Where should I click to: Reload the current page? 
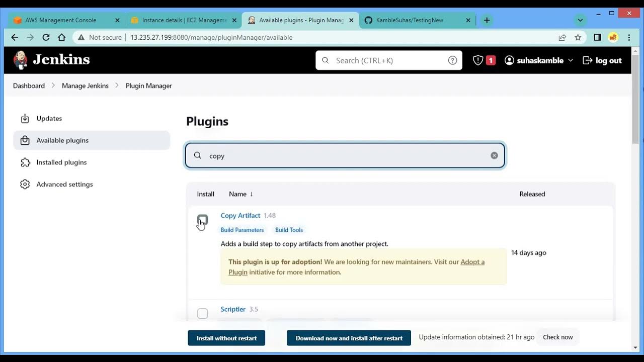click(x=46, y=37)
